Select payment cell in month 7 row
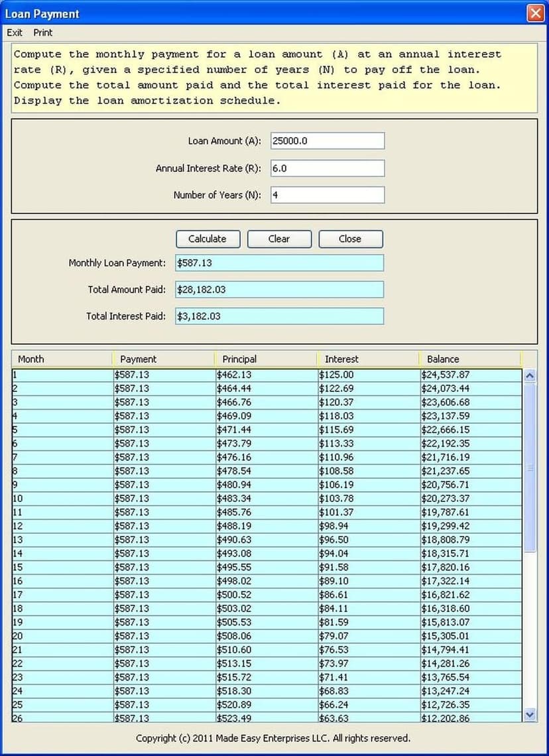Viewport: 549px width, 756px height. [x=164, y=457]
